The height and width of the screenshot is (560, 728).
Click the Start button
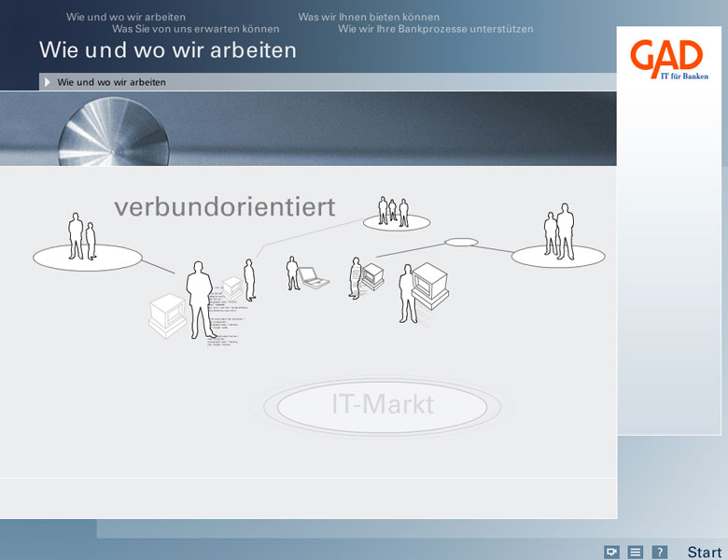[x=704, y=553]
